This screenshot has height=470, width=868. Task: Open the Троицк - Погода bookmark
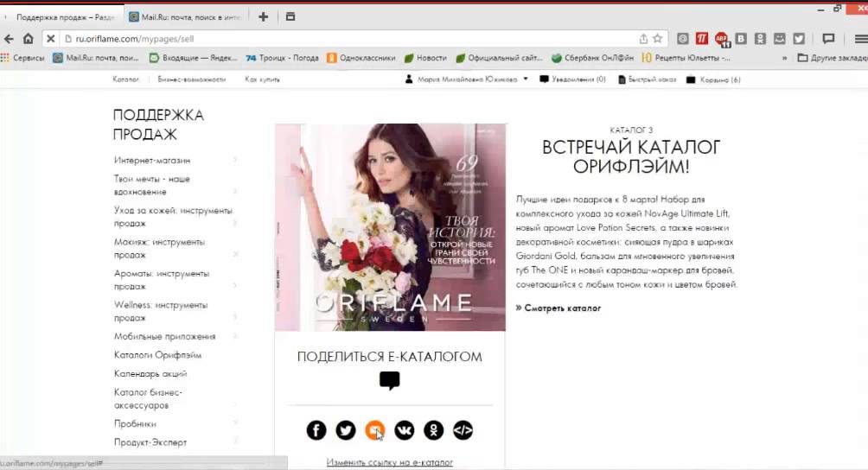coord(283,58)
